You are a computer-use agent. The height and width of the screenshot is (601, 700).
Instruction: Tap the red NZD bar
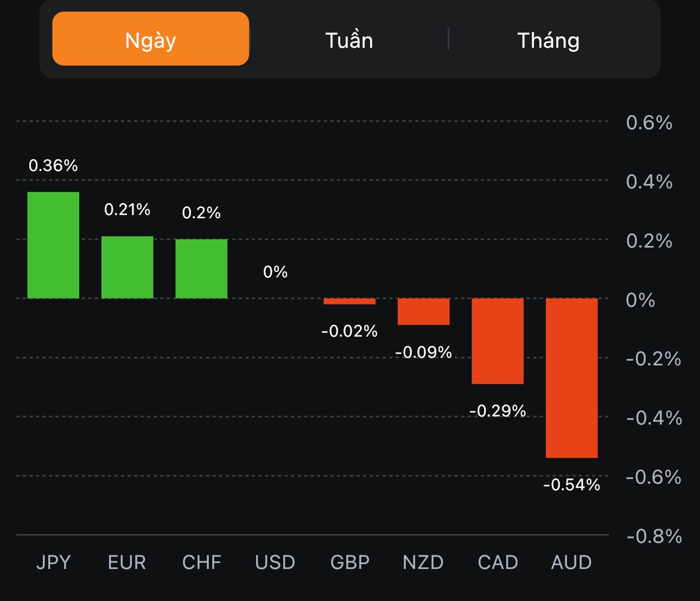423,311
